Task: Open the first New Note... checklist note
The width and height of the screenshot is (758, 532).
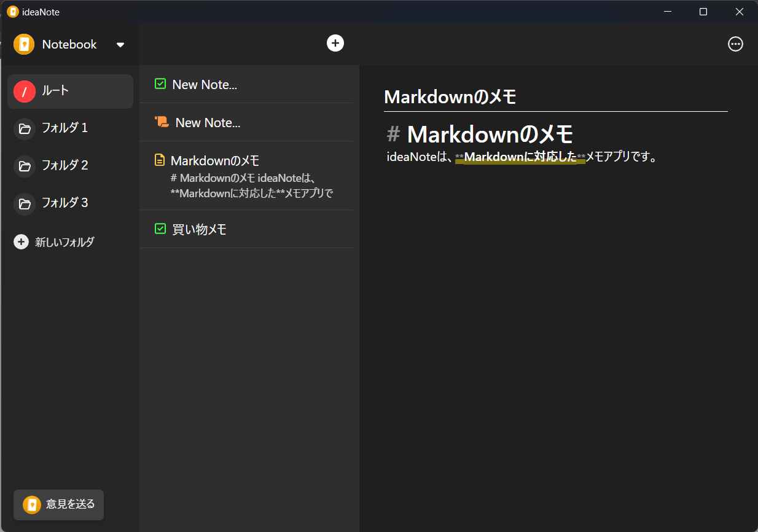Action: coord(246,84)
